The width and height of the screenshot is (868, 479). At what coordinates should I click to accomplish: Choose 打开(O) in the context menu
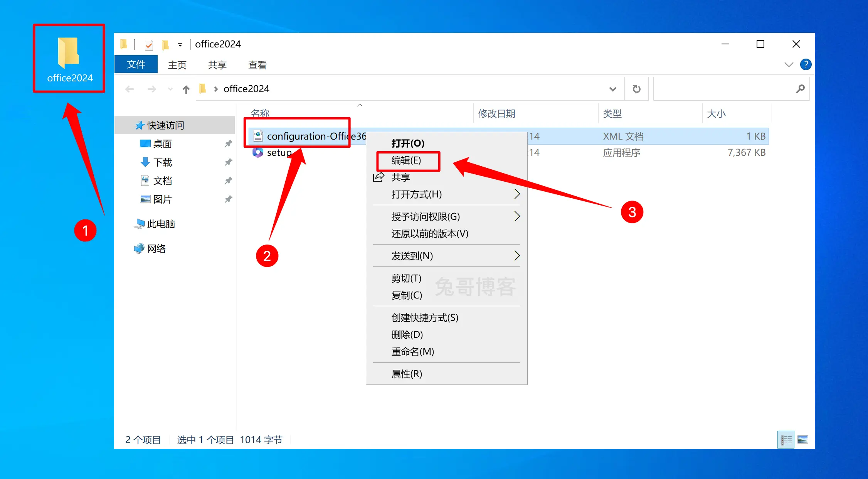446,143
